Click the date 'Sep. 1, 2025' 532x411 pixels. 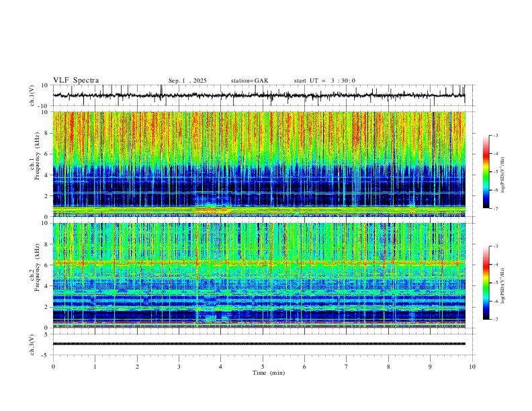[187, 81]
